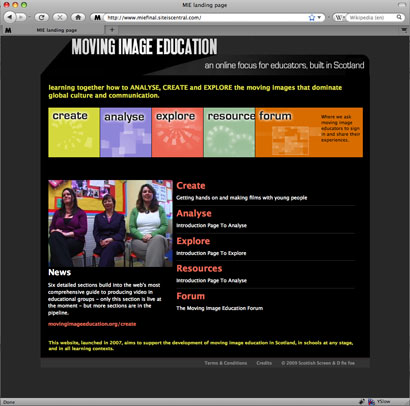Open the Credits footer link
The width and height of the screenshot is (410, 406).
tap(264, 363)
